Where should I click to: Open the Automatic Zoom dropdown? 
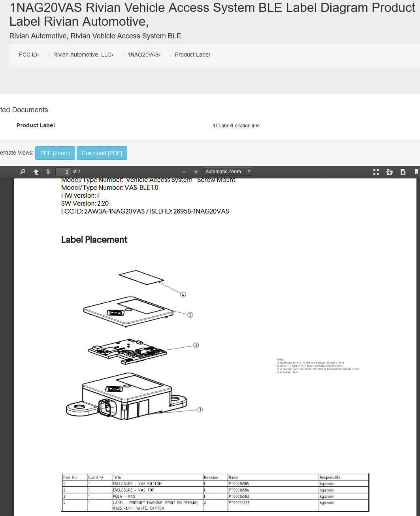pyautogui.click(x=228, y=172)
